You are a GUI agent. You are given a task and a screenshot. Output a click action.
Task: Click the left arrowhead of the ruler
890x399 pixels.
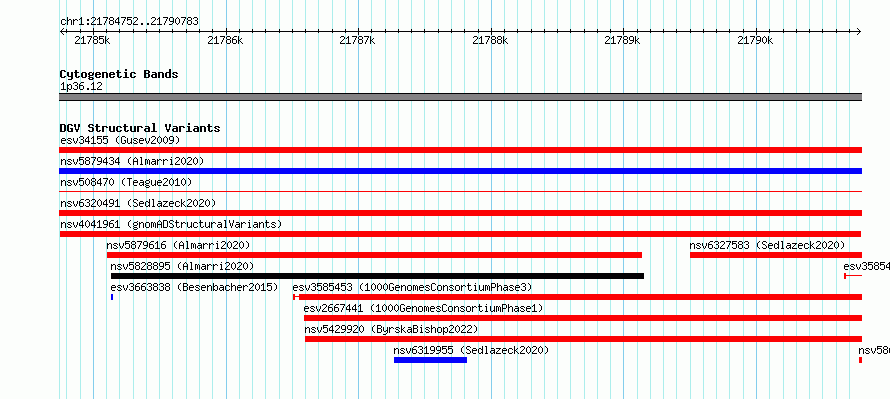pos(62,32)
